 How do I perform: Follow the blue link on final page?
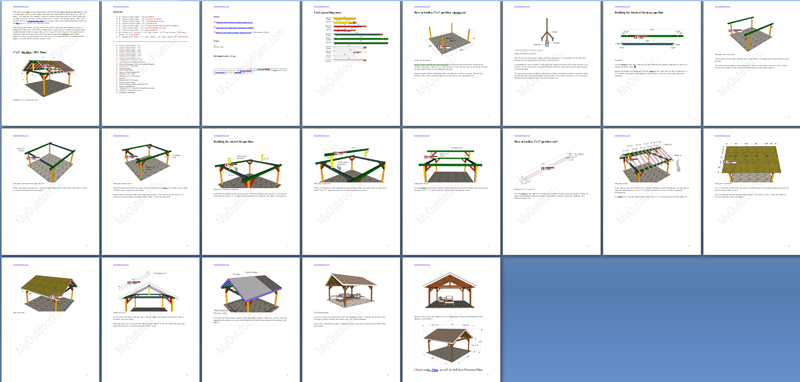tap(435, 369)
